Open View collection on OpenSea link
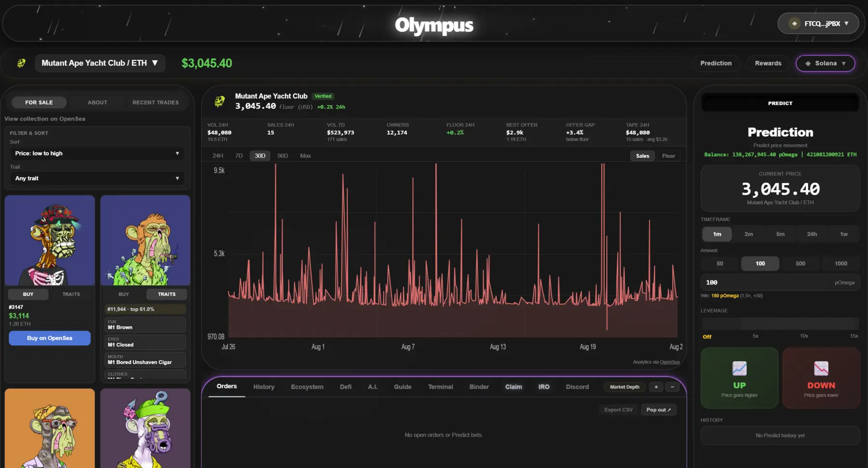This screenshot has width=868, height=468. [45, 119]
